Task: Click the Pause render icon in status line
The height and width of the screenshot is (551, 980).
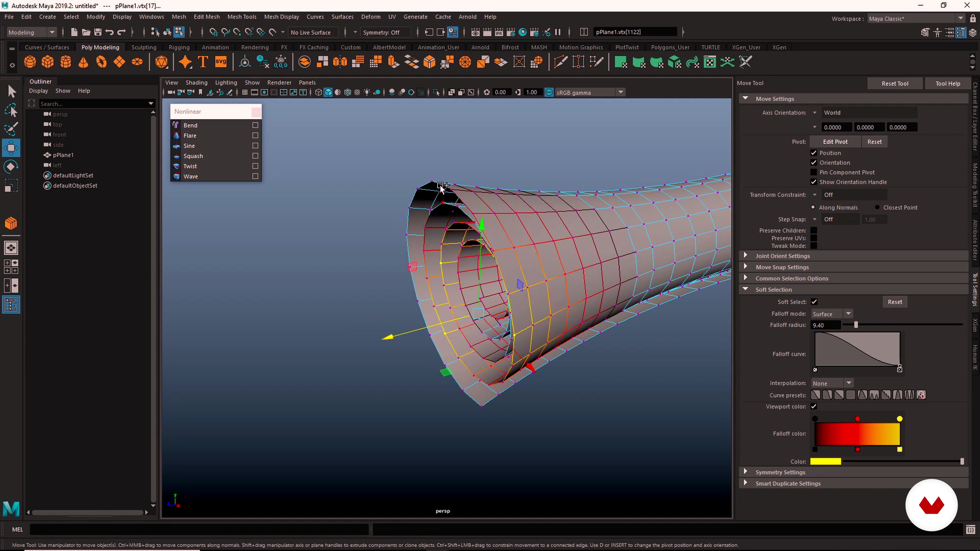Action: coord(558,32)
